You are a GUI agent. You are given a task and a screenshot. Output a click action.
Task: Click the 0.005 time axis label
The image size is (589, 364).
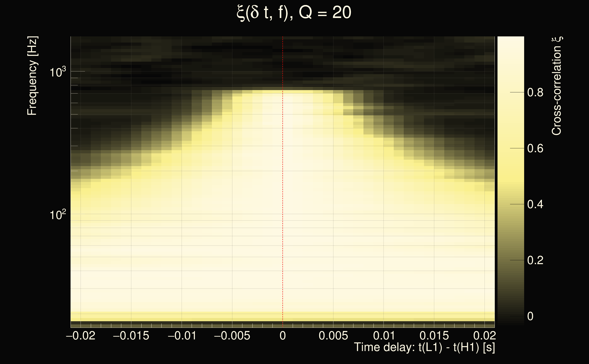pos(333,336)
